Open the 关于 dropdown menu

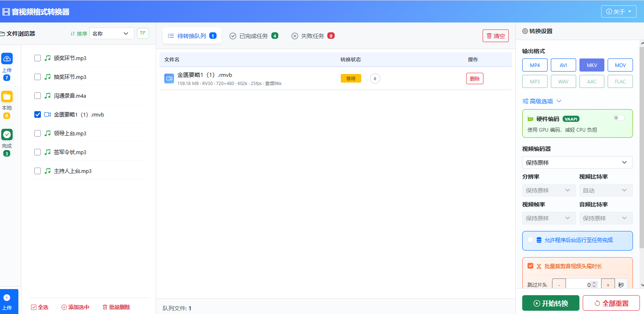pyautogui.click(x=619, y=11)
